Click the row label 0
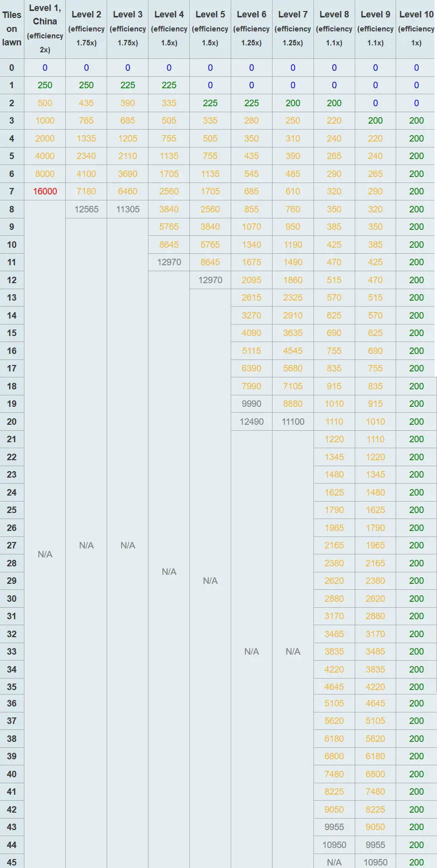 pos(12,68)
